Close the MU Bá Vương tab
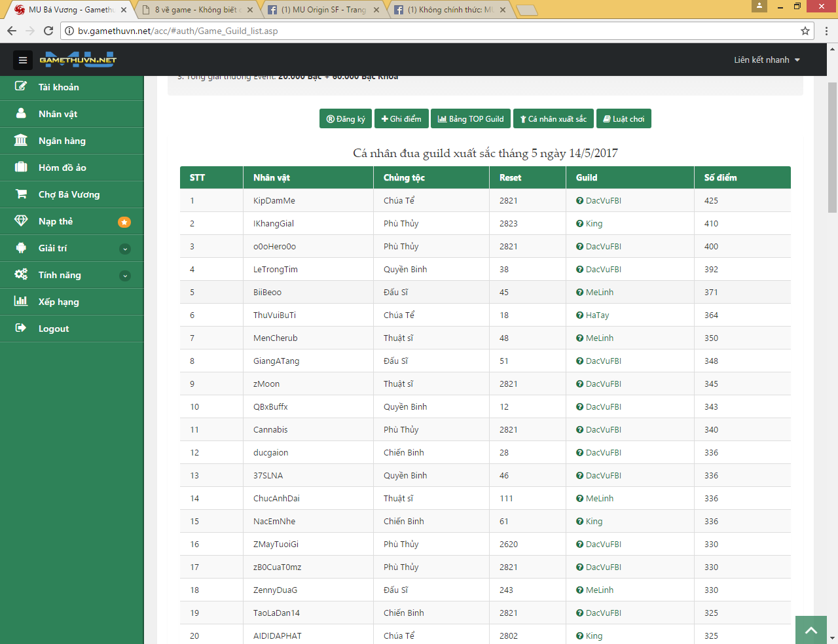 click(124, 10)
